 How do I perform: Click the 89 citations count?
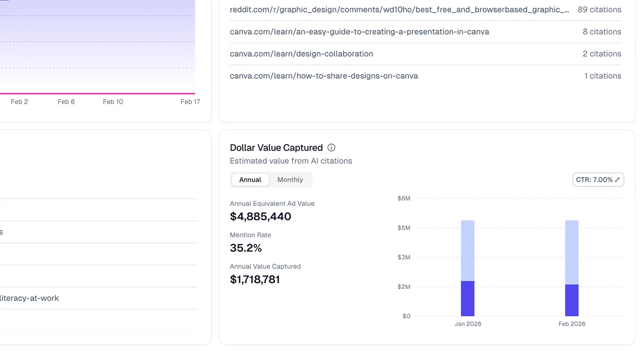click(599, 9)
